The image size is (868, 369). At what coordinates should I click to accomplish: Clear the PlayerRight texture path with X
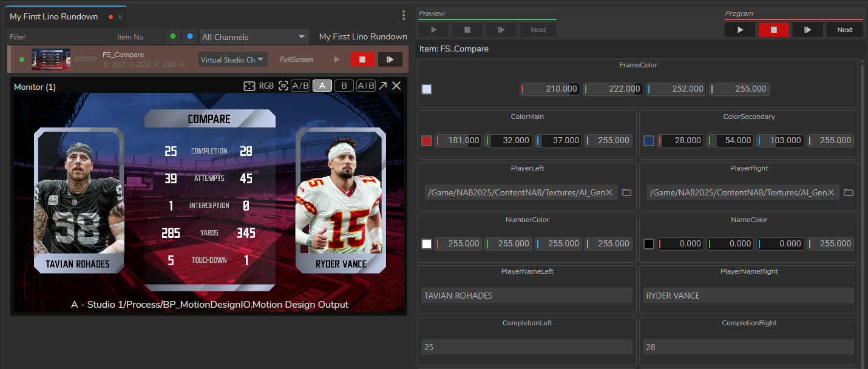pyautogui.click(x=831, y=192)
